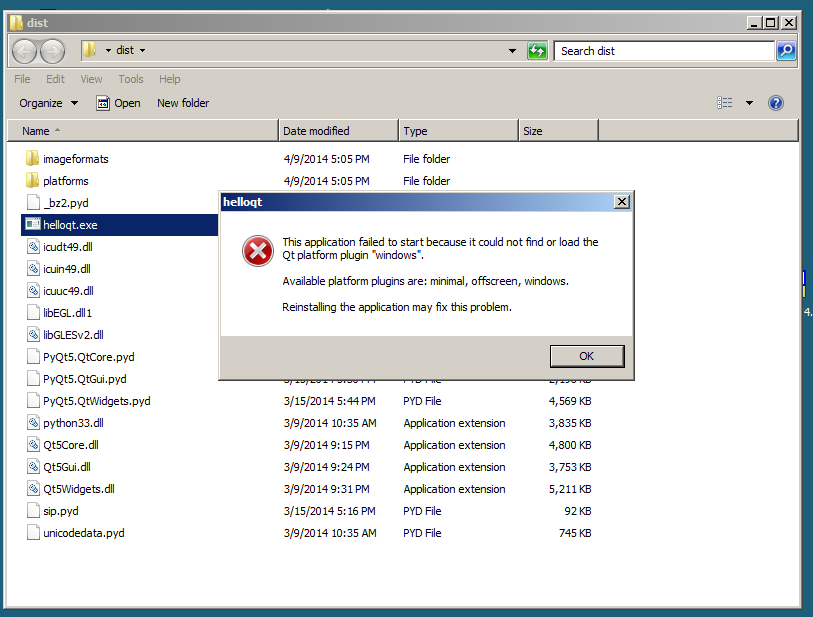This screenshot has width=813, height=617.
Task: Select PyQt5.QtGui.pyd file name
Action: click(x=85, y=379)
